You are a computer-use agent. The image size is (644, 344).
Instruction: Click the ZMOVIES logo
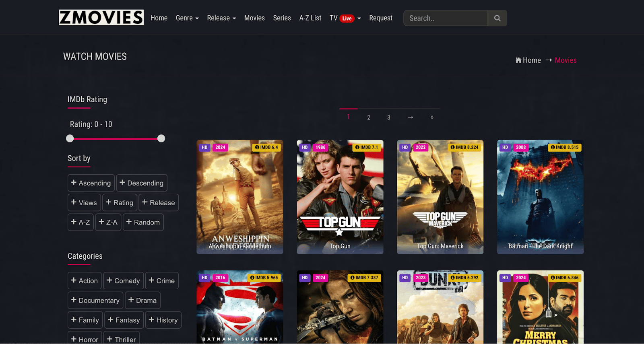101,18
